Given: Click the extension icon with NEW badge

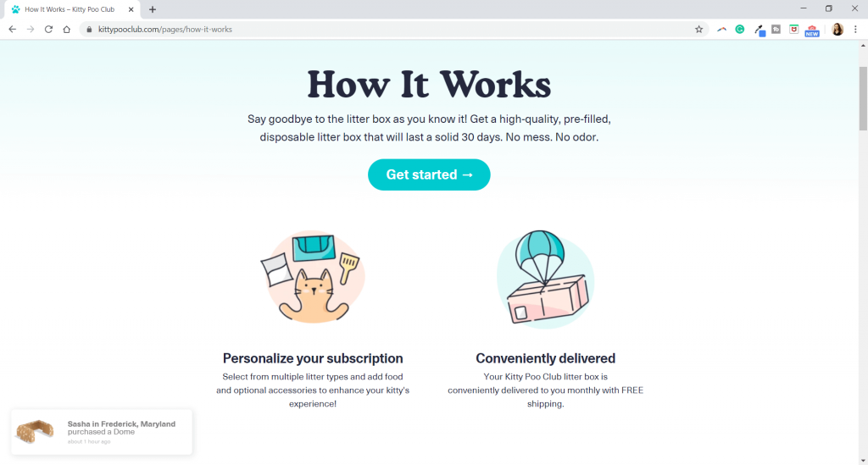Looking at the screenshot, I should coord(812,30).
